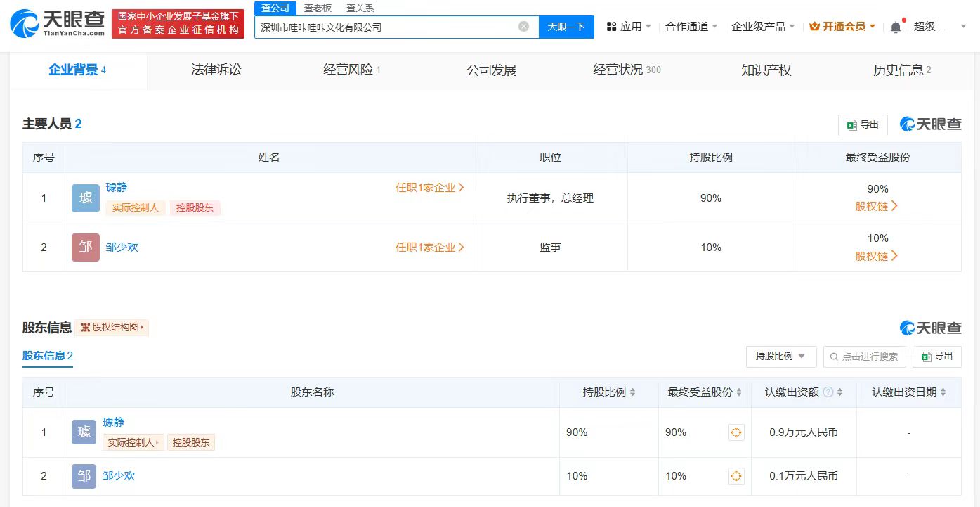
Task: Open the 持股比例 filter dropdown
Action: pos(780,357)
